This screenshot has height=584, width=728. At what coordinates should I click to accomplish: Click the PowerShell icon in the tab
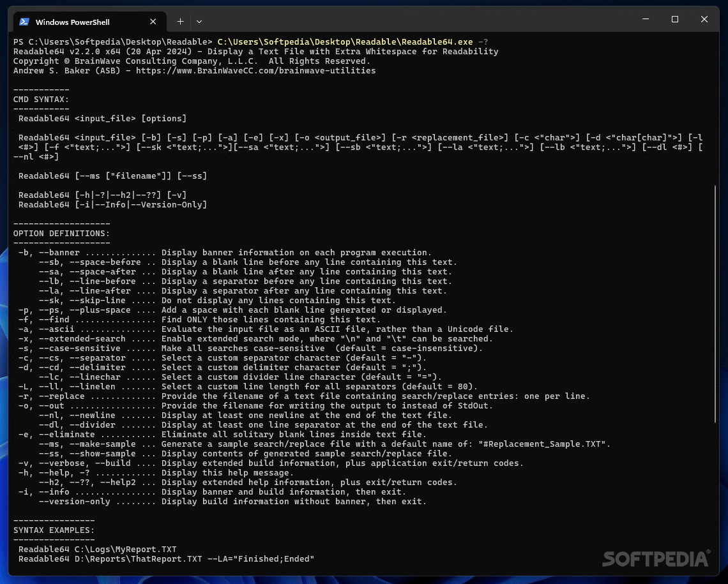click(x=24, y=22)
